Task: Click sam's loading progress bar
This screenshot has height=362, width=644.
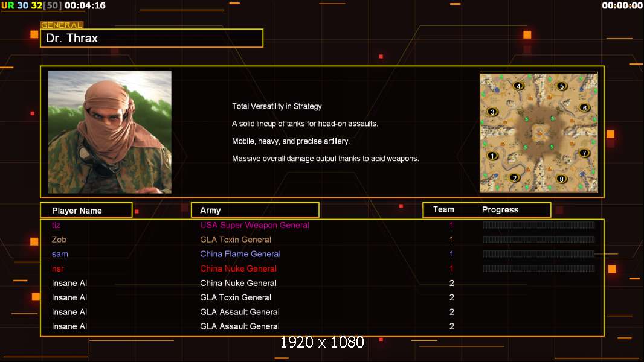Action: click(539, 254)
